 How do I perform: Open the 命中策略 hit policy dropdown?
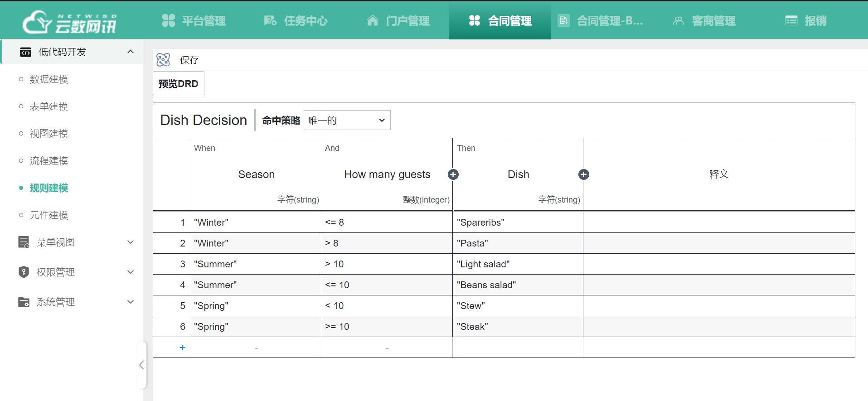click(x=347, y=120)
